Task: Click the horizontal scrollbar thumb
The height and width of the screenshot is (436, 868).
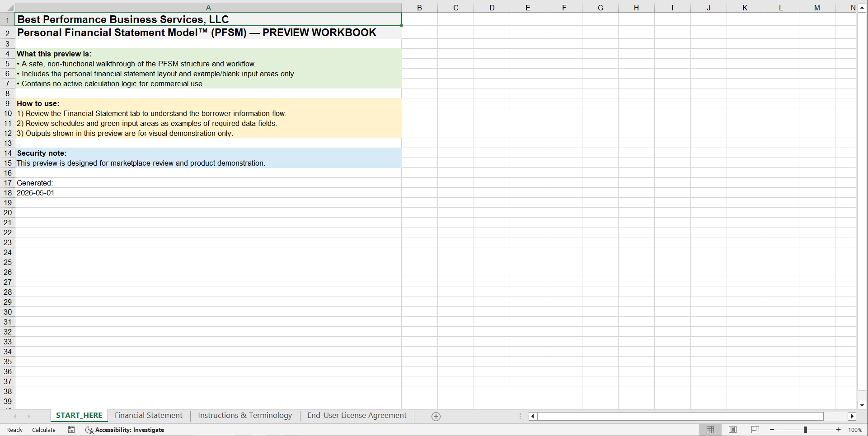Action: 680,417
